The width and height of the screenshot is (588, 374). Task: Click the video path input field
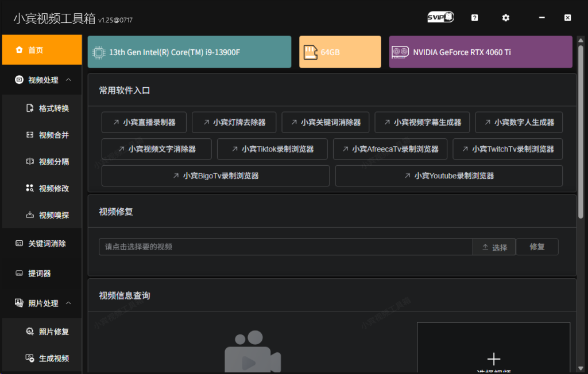[286, 247]
